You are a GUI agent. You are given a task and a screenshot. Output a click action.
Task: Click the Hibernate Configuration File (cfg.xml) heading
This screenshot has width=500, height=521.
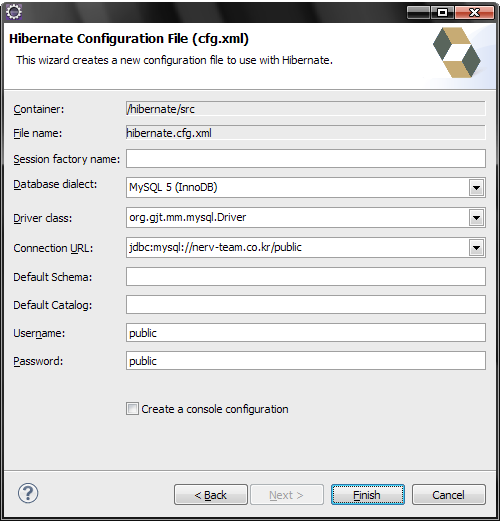point(129,39)
